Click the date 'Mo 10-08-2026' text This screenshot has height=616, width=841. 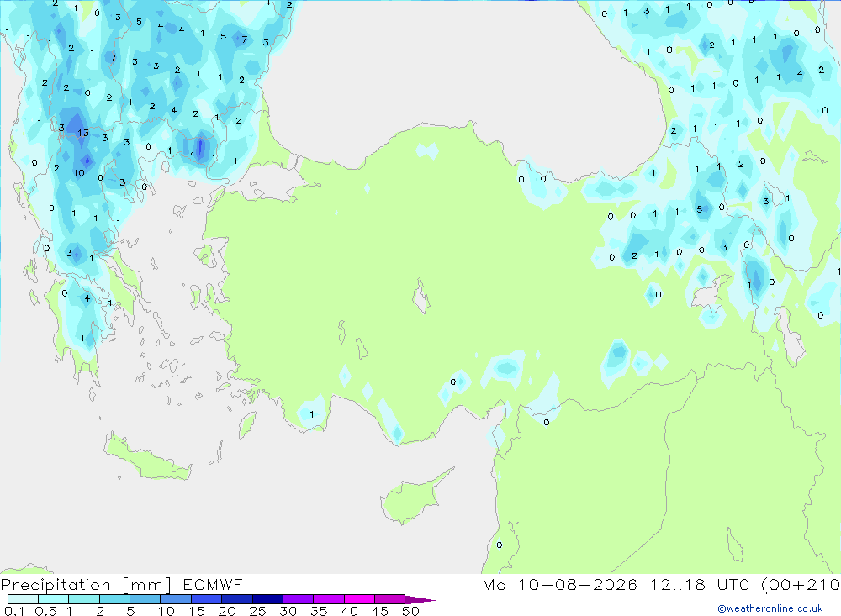point(559,584)
